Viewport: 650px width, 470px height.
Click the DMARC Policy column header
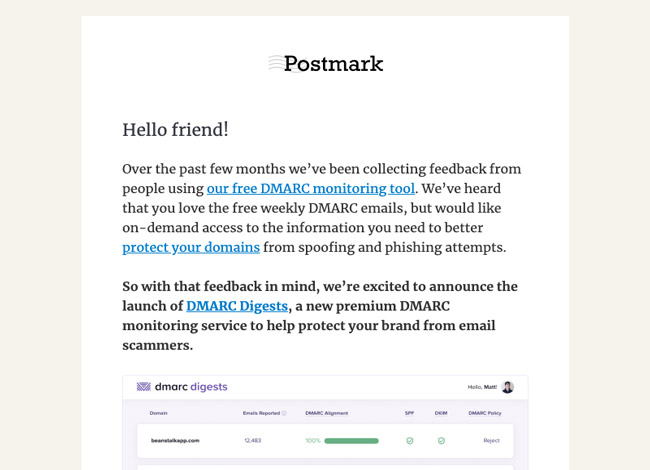click(x=485, y=413)
